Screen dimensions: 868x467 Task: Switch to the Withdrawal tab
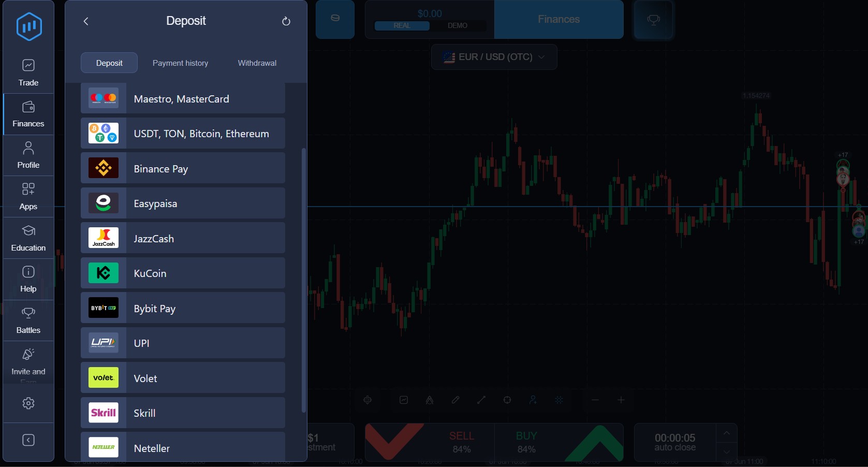click(x=257, y=63)
